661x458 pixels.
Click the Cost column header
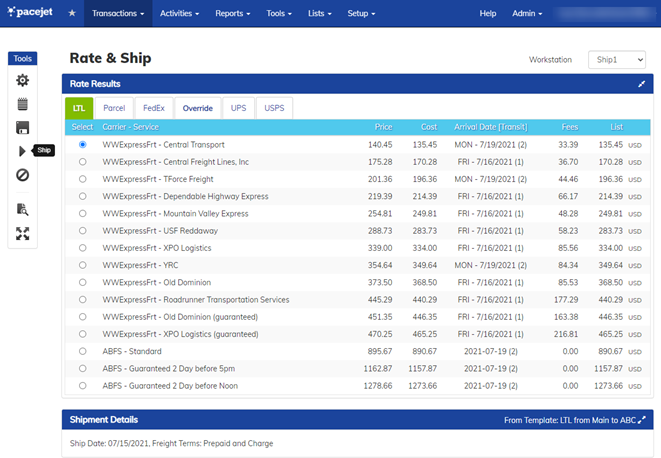coord(429,127)
